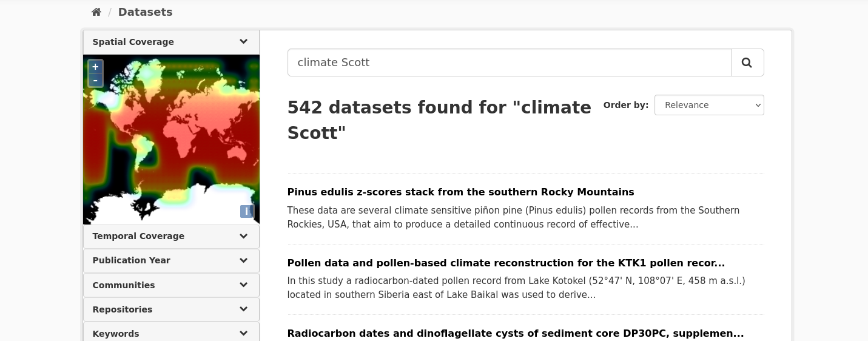Open the Pinus edulis z-scores dataset

460,192
